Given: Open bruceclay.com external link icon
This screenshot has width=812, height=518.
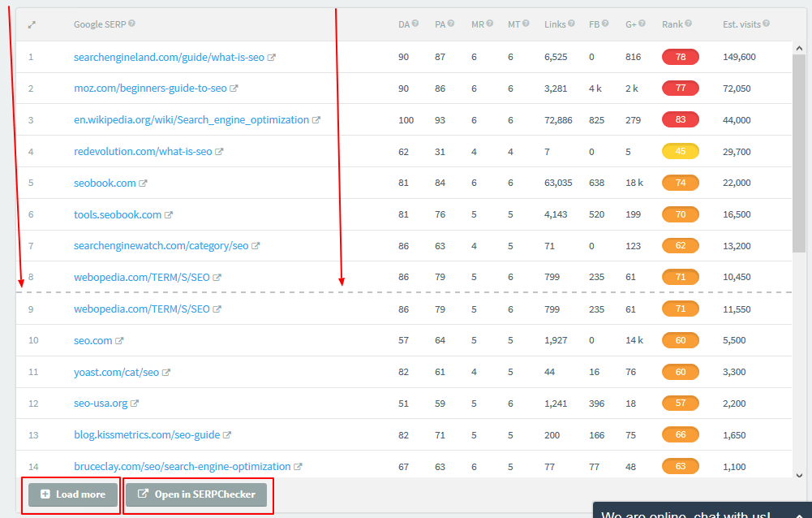Looking at the screenshot, I should click(x=298, y=467).
